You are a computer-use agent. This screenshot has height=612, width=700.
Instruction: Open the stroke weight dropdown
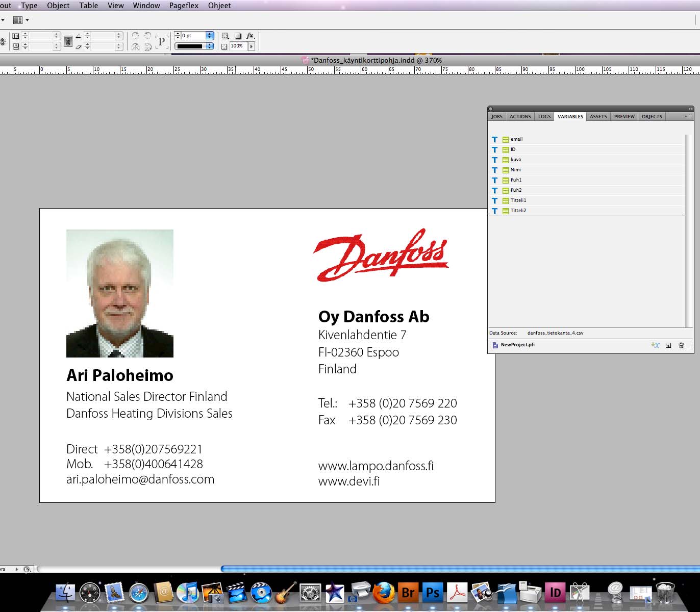pyautogui.click(x=210, y=36)
